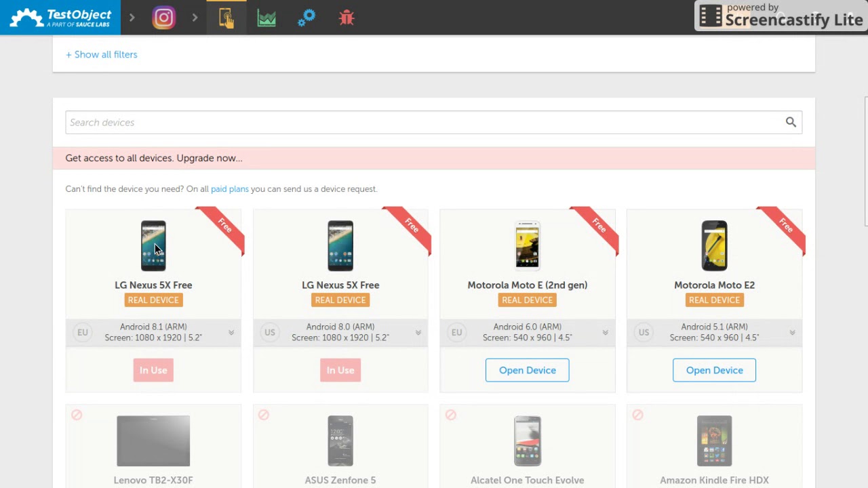Expand Android 8.0 device details chevron

point(418,332)
